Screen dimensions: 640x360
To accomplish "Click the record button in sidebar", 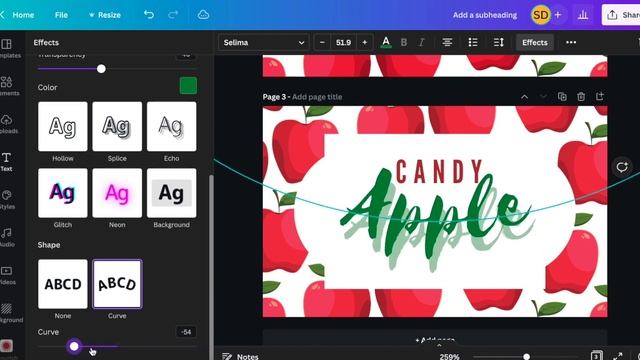I will click(6, 346).
